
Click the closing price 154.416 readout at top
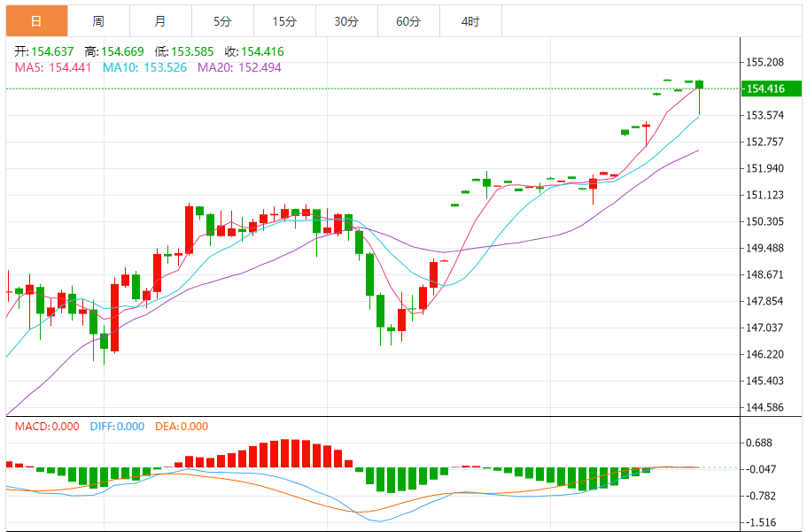[x=262, y=51]
